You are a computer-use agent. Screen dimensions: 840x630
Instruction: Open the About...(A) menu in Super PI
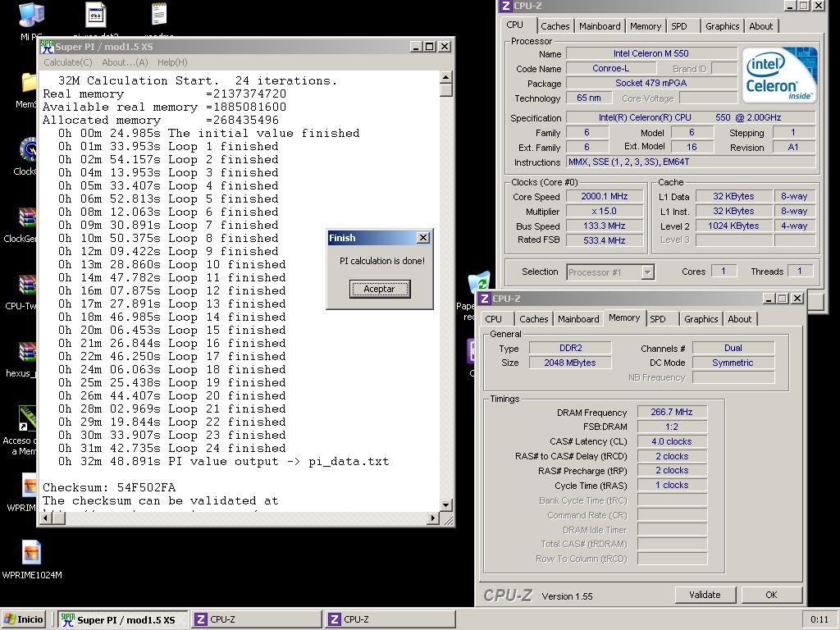pos(125,62)
